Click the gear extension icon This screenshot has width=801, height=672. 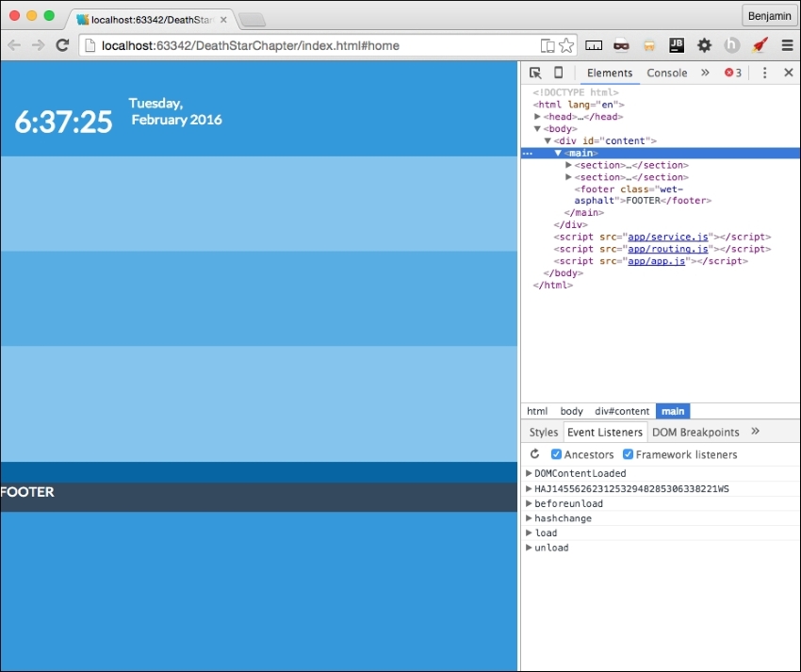coord(704,44)
